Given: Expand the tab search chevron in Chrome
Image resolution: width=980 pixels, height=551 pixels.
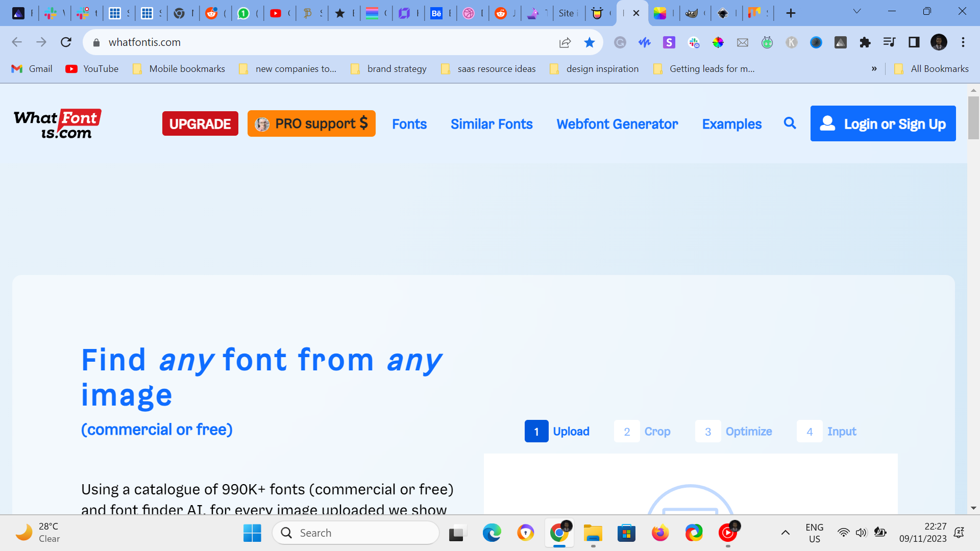Looking at the screenshot, I should (x=857, y=11).
